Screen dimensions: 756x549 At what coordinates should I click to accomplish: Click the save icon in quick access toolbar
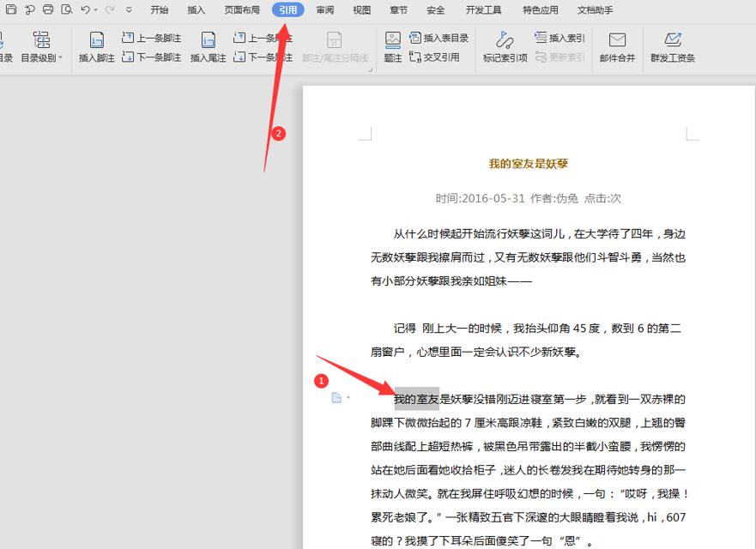point(9,9)
